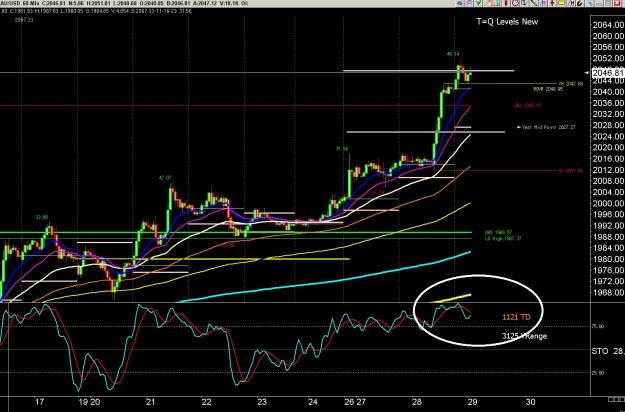Click the green 45.14 swing label above high
625x412 pixels.
[453, 54]
